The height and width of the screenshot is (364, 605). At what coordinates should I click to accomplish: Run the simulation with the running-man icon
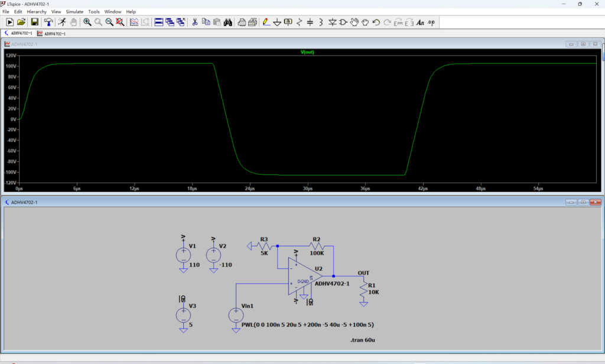pos(62,22)
